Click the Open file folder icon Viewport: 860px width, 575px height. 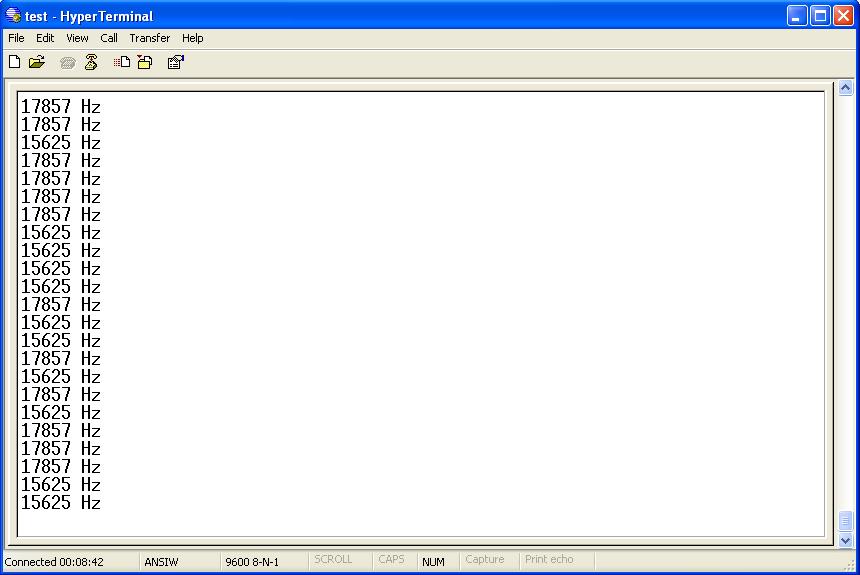pos(37,62)
